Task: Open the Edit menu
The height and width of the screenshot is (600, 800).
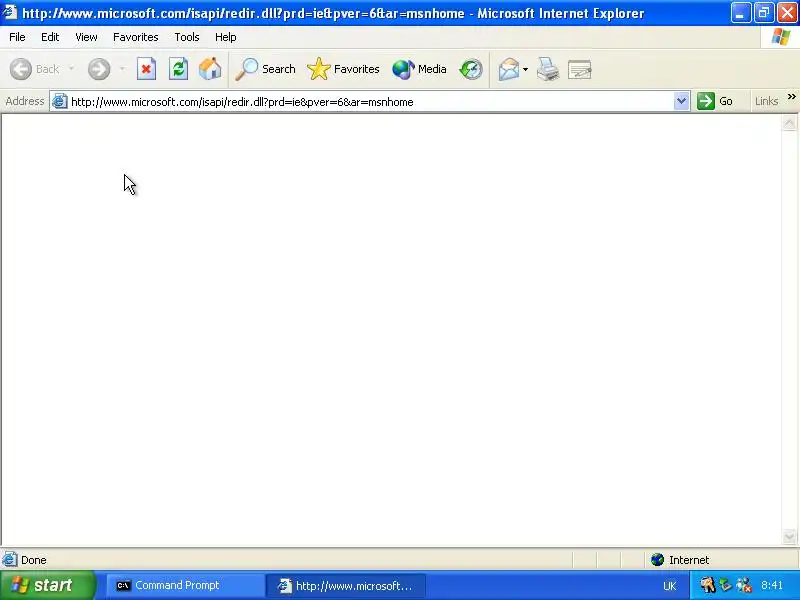Action: pos(50,37)
